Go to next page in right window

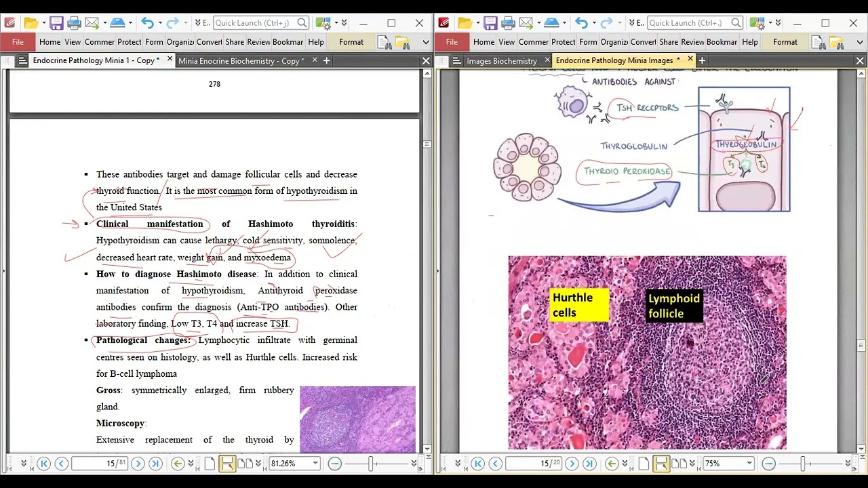click(x=572, y=464)
